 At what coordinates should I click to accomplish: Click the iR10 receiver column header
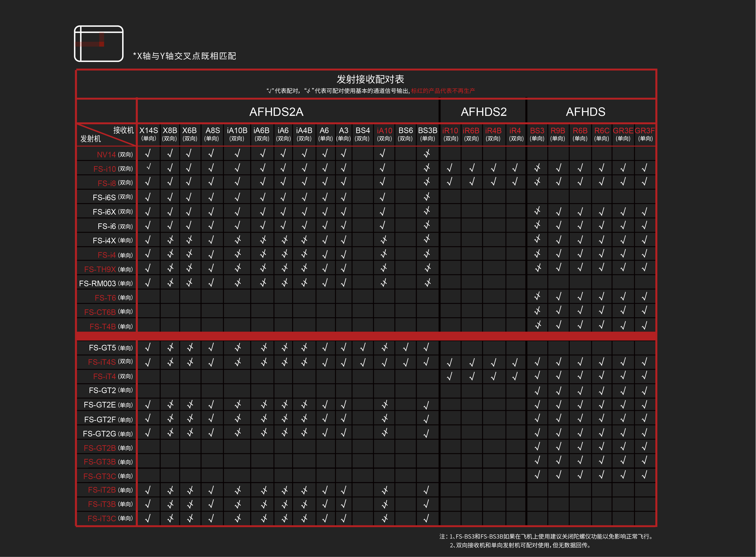click(x=450, y=134)
